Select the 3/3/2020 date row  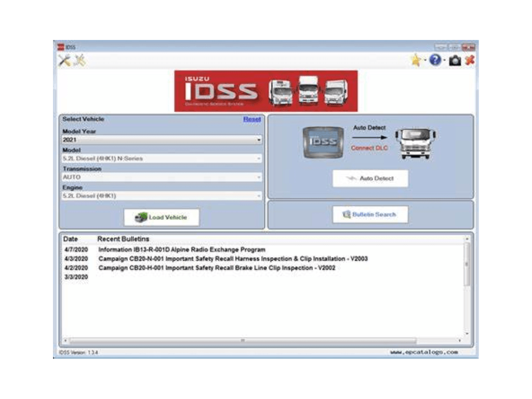76,277
